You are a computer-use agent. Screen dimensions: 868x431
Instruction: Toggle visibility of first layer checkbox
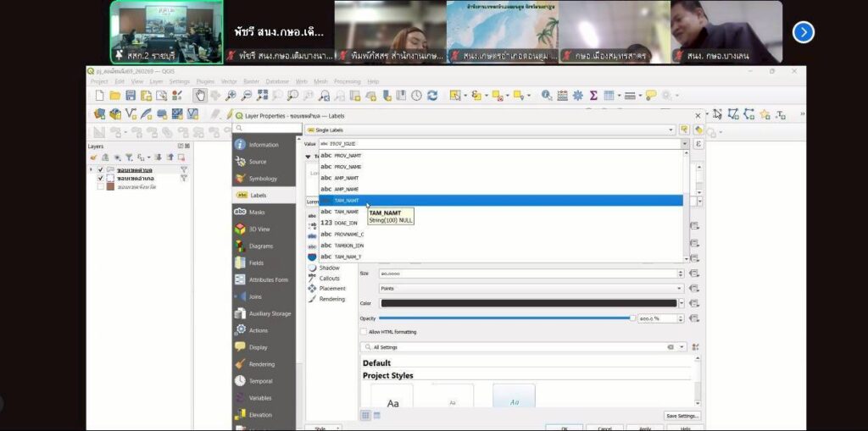101,169
